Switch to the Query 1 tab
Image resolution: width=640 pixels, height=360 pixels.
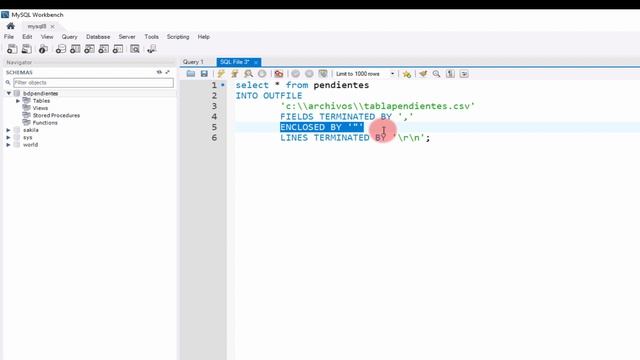(x=193, y=62)
